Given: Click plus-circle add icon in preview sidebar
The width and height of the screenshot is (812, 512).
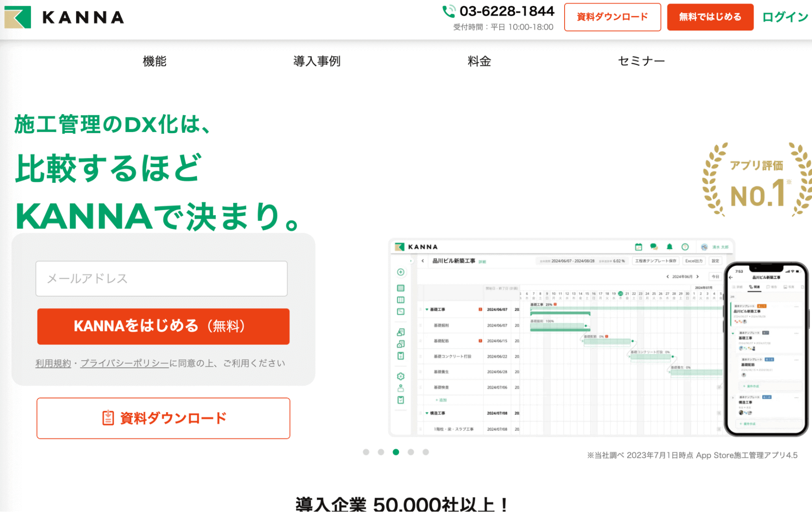Looking at the screenshot, I should click(401, 272).
